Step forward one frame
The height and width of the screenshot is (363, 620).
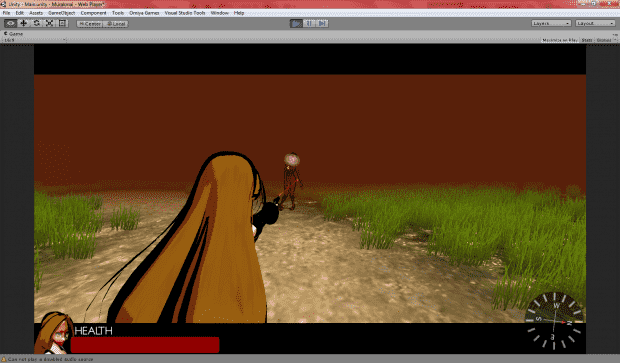click(322, 23)
